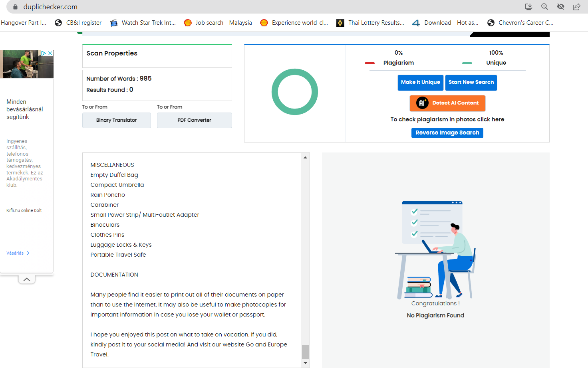Click the 'Results Found : 0' text
The height and width of the screenshot is (372, 588).
pos(110,90)
